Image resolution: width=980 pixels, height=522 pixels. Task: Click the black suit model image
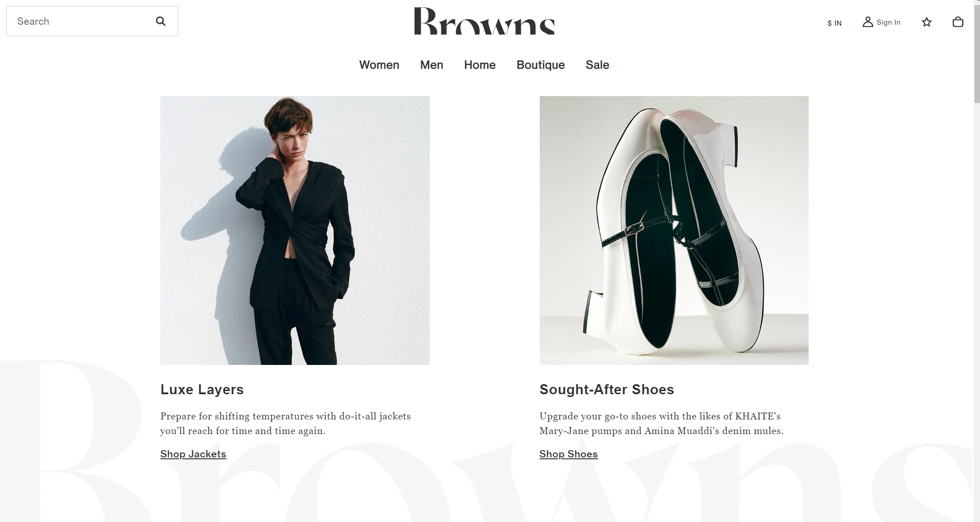click(295, 230)
